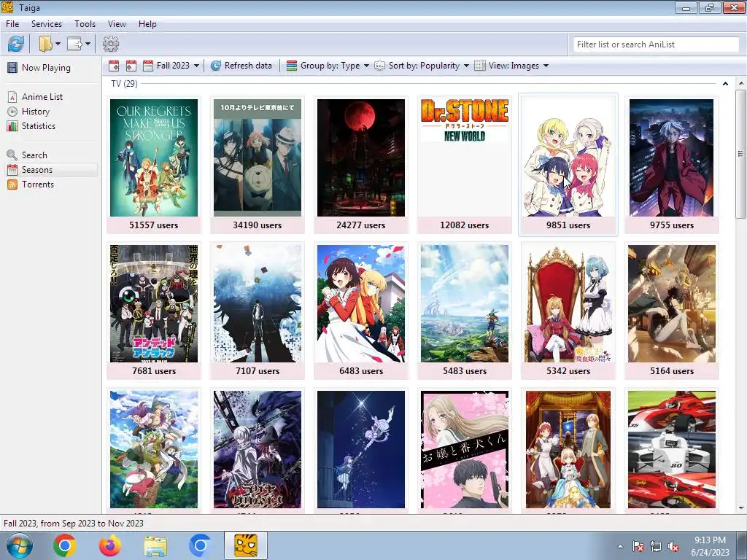Screen dimensions: 747x560
Task: Click the scrollbar down arrow
Action: pos(740,508)
